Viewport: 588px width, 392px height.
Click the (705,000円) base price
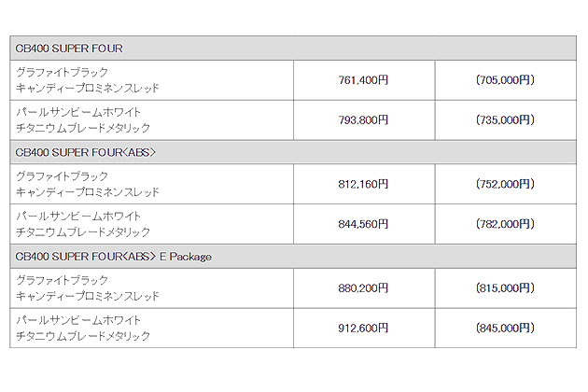click(505, 80)
